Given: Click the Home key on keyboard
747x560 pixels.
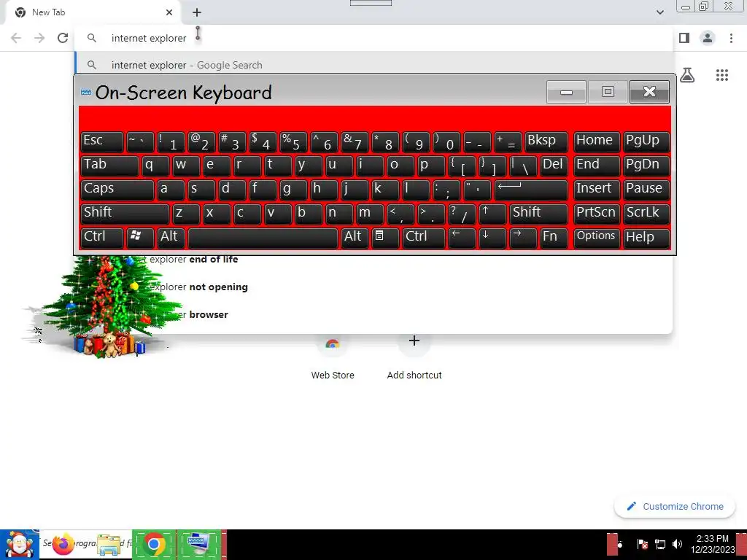Looking at the screenshot, I should click(597, 142).
